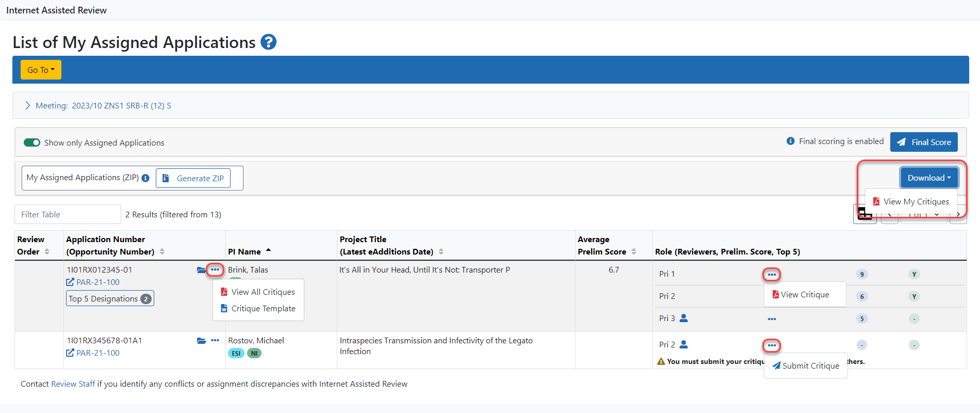Click the score badge showing 6
The height and width of the screenshot is (413, 980).
[x=862, y=296]
